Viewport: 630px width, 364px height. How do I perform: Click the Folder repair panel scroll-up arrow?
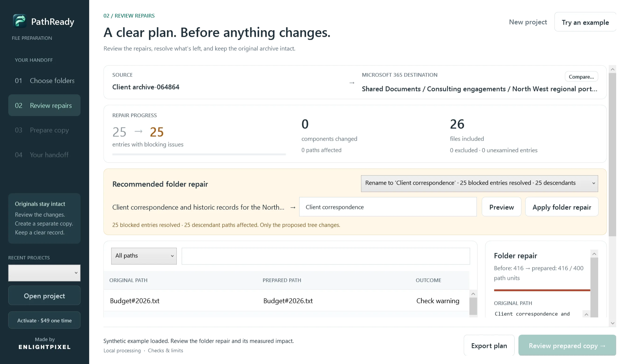point(594,254)
